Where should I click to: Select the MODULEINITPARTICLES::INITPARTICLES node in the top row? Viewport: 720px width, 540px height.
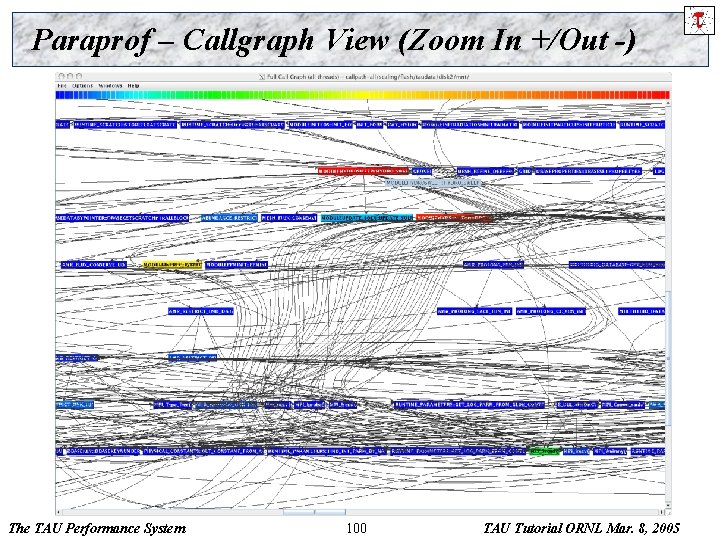coord(568,124)
